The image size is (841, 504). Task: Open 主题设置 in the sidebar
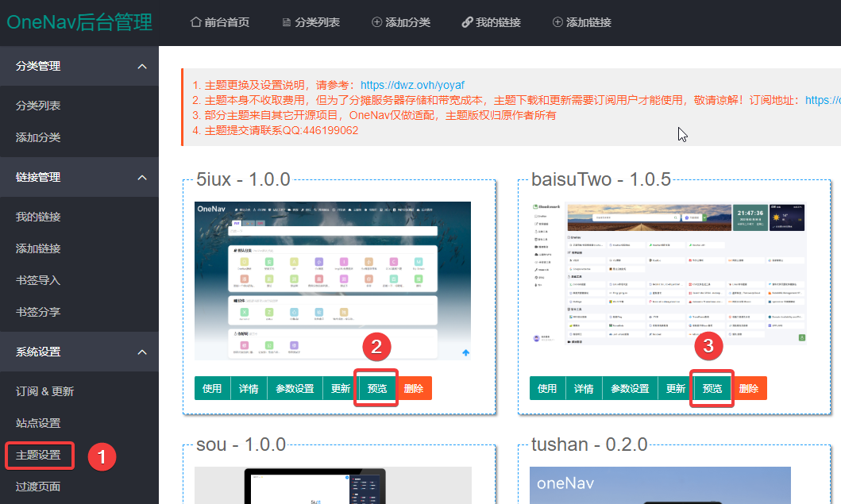[38, 455]
